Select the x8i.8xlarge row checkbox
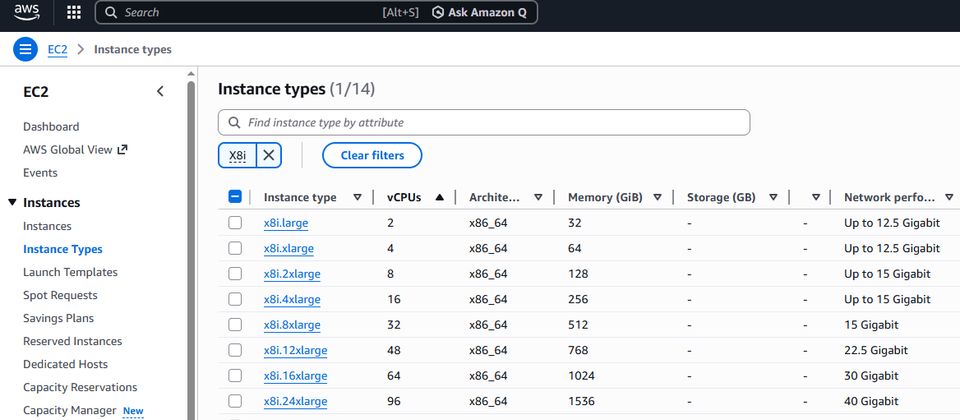Viewport: 960px width, 420px height. 235,324
